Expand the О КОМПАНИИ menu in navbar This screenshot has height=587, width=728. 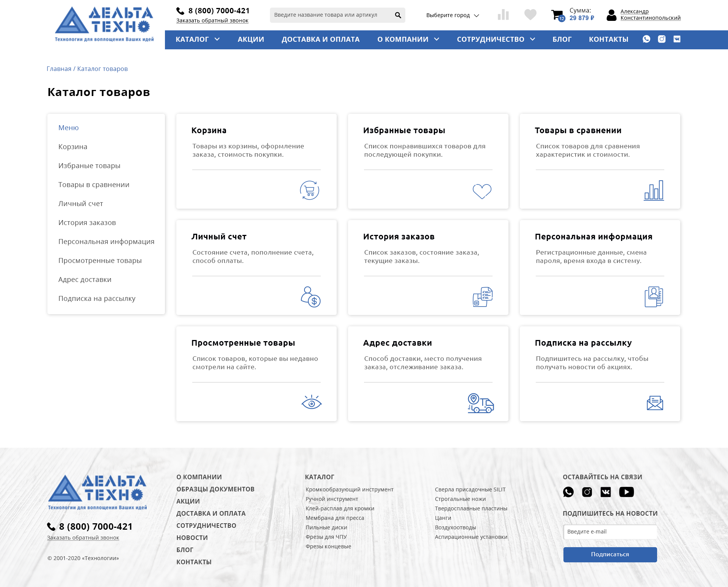(408, 39)
